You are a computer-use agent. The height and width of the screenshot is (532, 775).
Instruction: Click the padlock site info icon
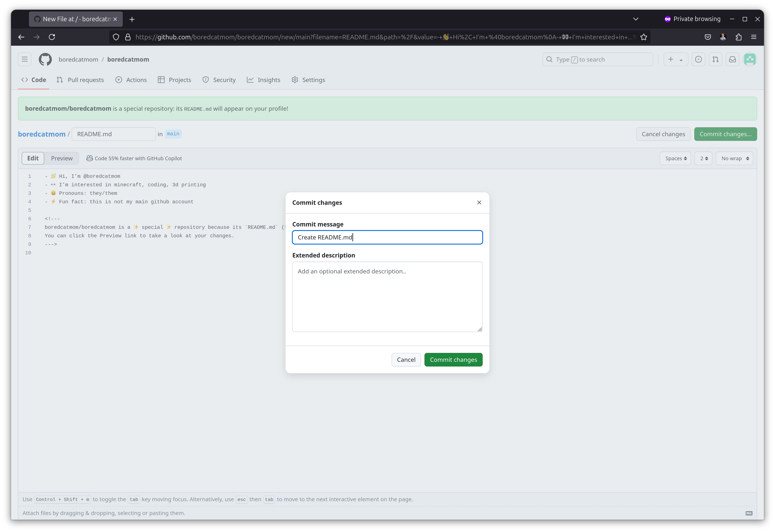click(x=128, y=37)
